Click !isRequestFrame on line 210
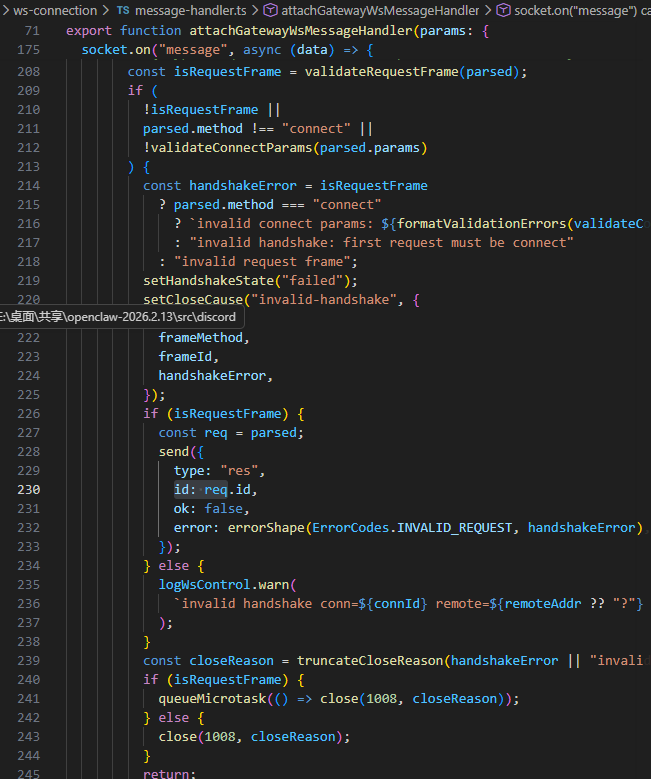The height and width of the screenshot is (779, 651). tap(200, 110)
